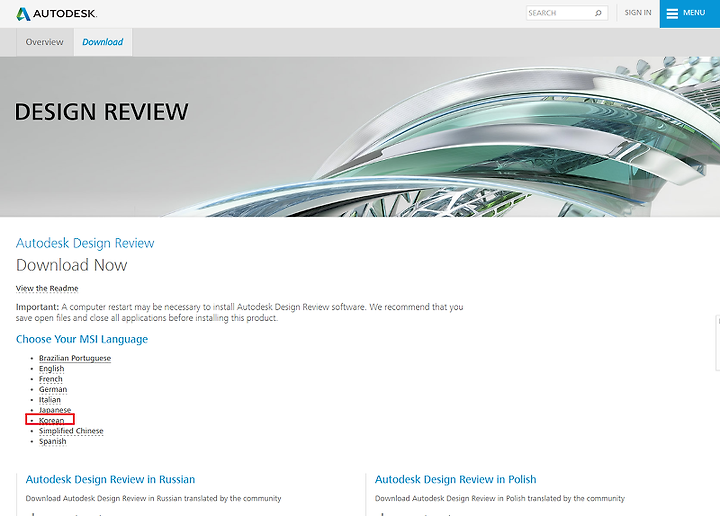
Task: Click the Download Now heading
Action: 72,265
